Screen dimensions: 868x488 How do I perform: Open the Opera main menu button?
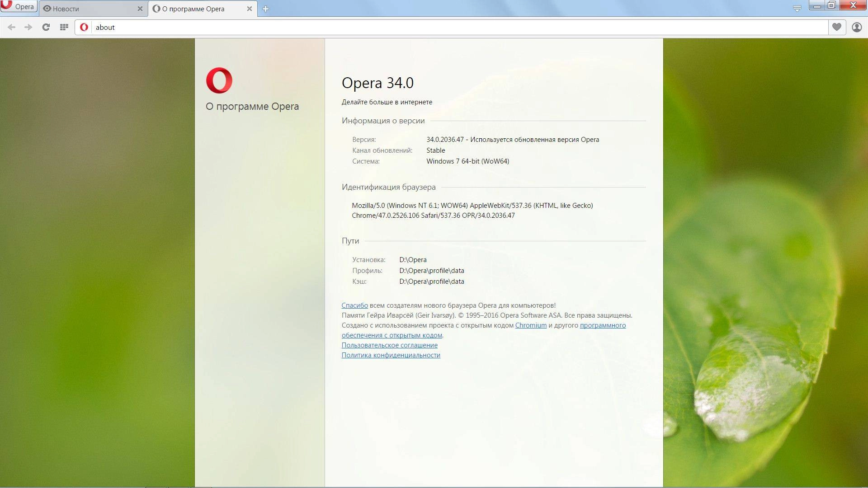pyautogui.click(x=18, y=6)
